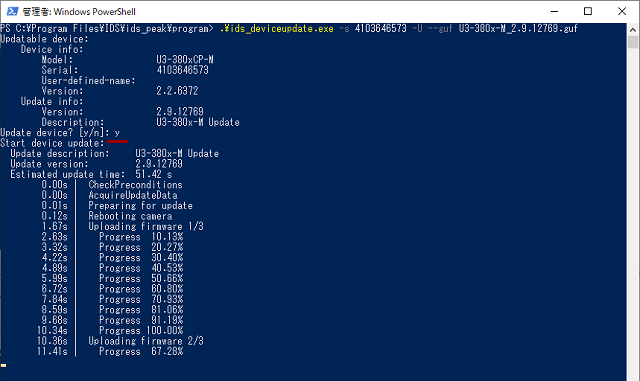Click the serial number 4103646573 in command

coord(380,29)
